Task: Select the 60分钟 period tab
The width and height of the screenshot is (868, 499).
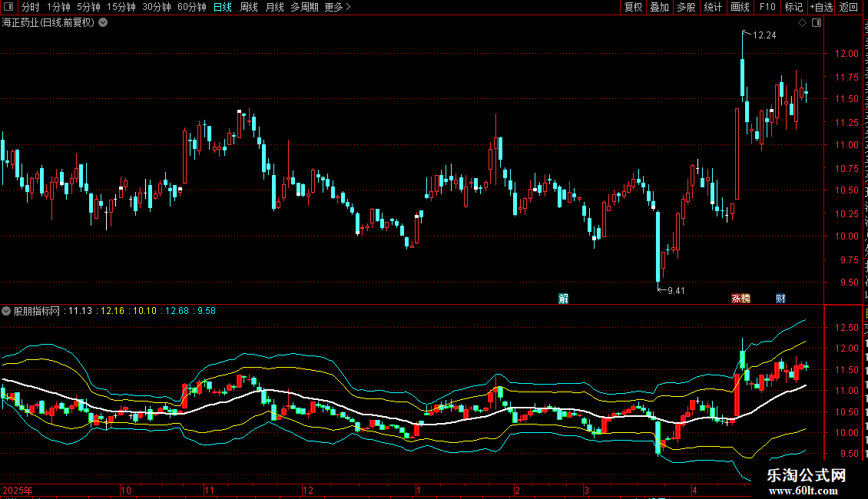Action: 192,7
